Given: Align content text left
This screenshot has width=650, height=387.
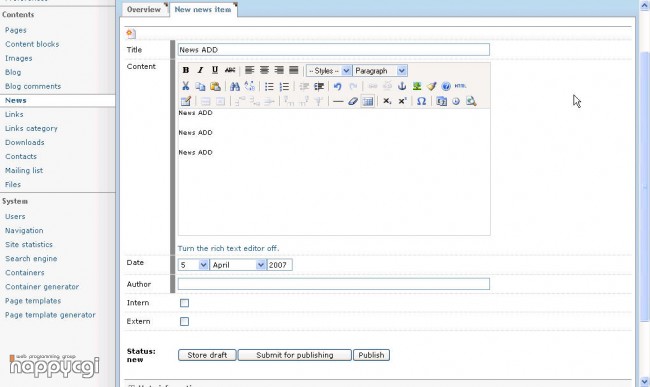Looking at the screenshot, I should [x=249, y=70].
